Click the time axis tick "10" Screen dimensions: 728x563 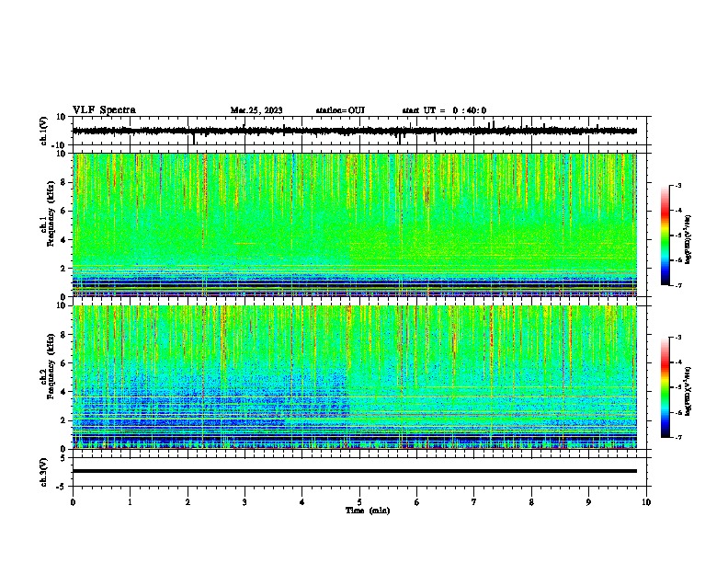[646, 502]
